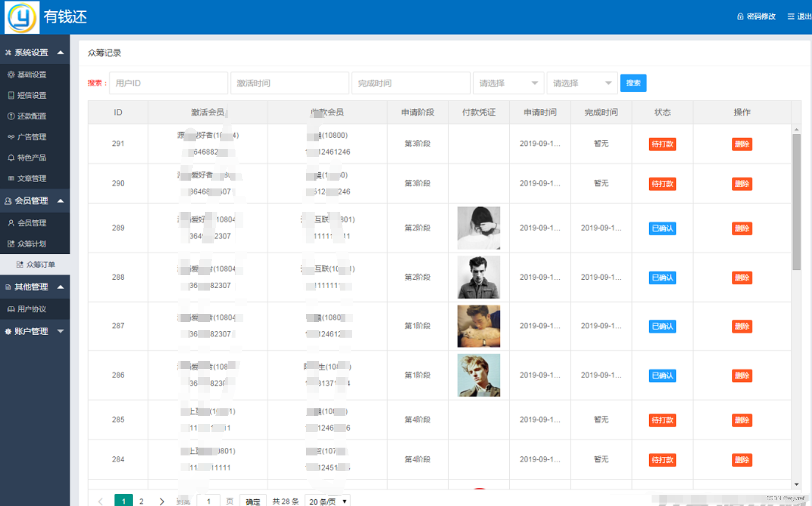
Task: Open 基础设置 in the sidebar
Action: (32, 75)
